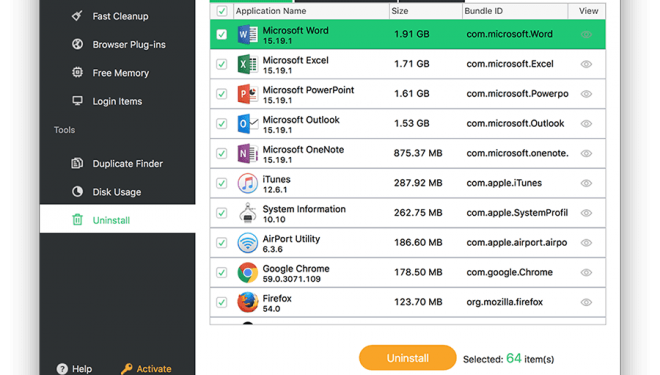This screenshot has width=660, height=375.
Task: View Google Chrome with its eye icon
Action: click(586, 273)
